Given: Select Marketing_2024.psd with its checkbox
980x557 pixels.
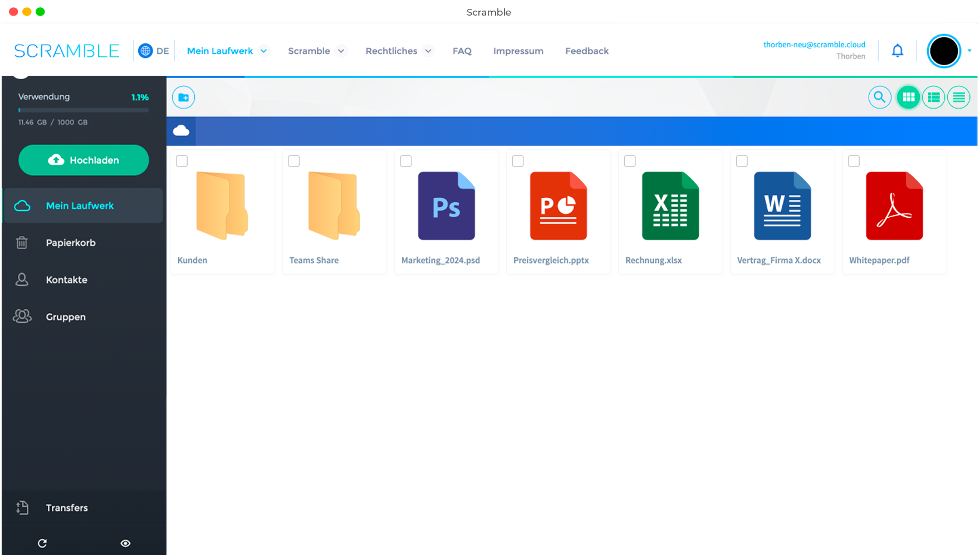Looking at the screenshot, I should (x=406, y=161).
